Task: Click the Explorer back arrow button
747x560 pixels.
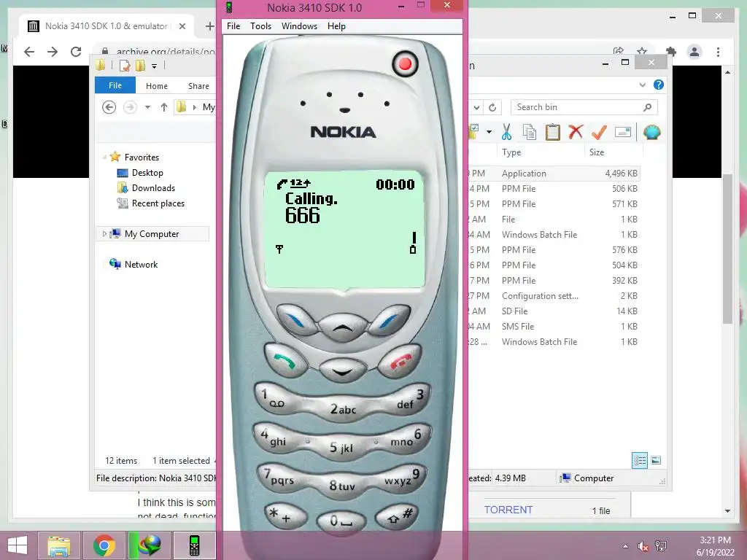Action: (x=109, y=107)
